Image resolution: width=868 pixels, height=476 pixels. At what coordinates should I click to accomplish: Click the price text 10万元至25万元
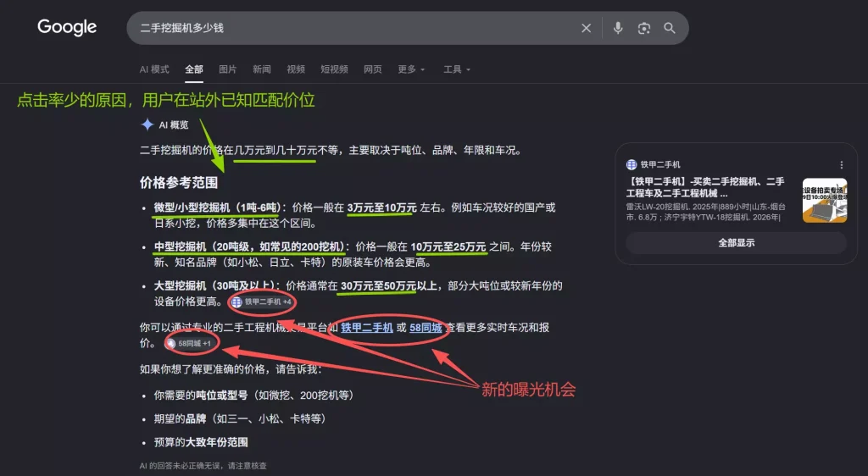[448, 246]
